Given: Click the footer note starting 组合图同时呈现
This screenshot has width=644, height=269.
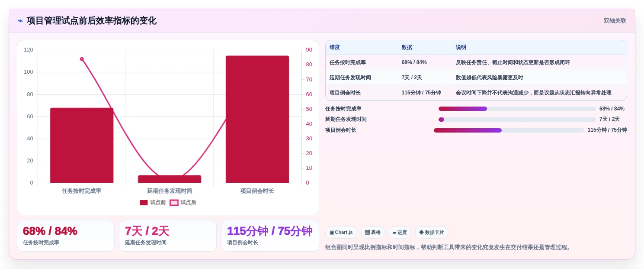Looking at the screenshot, I should [x=449, y=247].
